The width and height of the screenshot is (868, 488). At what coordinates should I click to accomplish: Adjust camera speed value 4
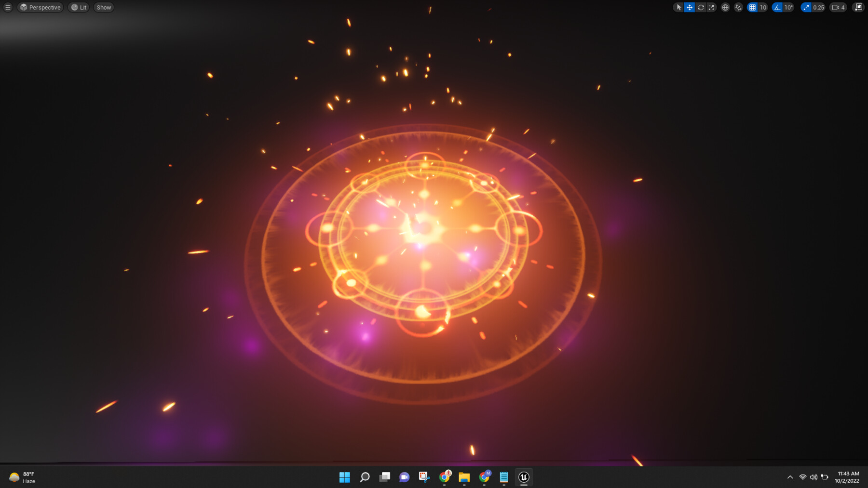click(x=843, y=7)
